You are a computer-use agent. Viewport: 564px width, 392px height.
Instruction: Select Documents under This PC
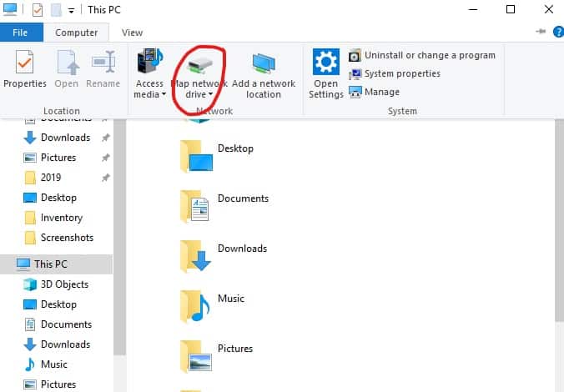[58, 324]
